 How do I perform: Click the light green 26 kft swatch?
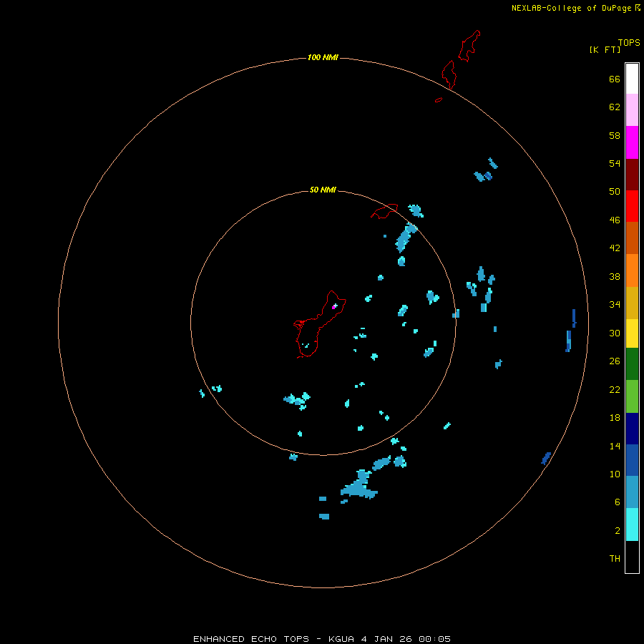point(632,396)
